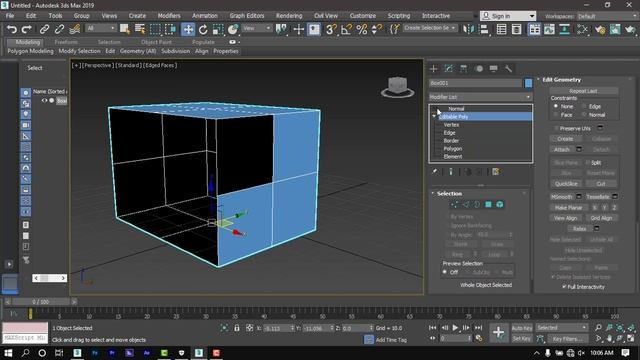Open the Curve Editor

click(549, 29)
